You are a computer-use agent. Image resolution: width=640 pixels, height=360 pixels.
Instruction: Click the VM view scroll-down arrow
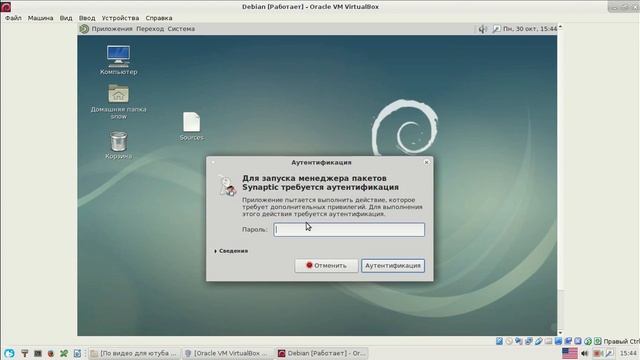[x=560, y=333]
